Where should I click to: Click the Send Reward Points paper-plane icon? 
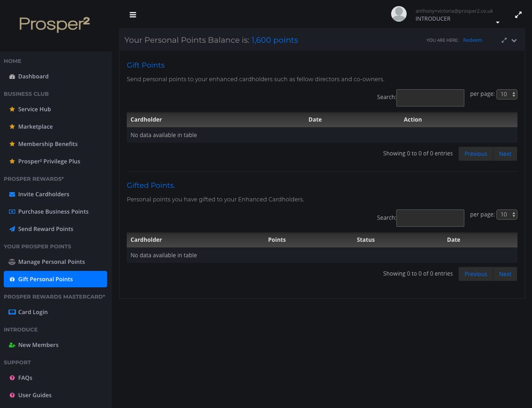pos(12,229)
